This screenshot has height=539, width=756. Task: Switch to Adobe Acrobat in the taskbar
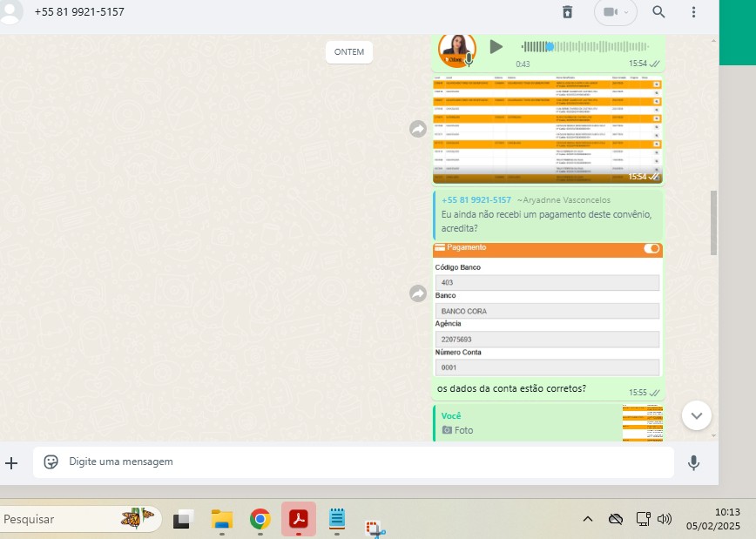299,520
